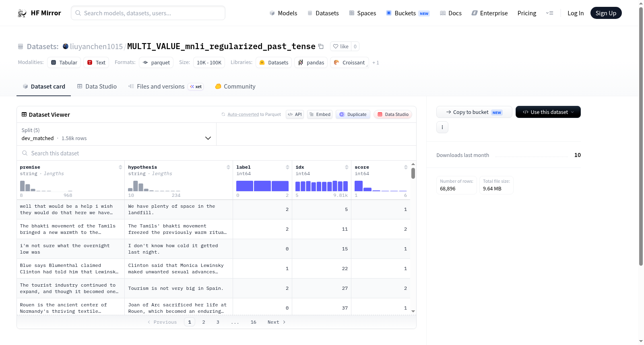
Task: Open the Split dev_matched dropdown
Action: [x=116, y=134]
